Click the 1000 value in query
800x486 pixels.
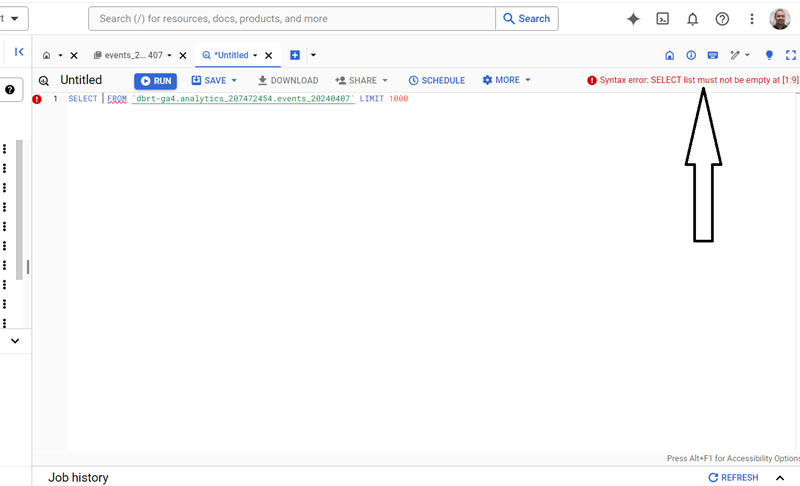398,98
